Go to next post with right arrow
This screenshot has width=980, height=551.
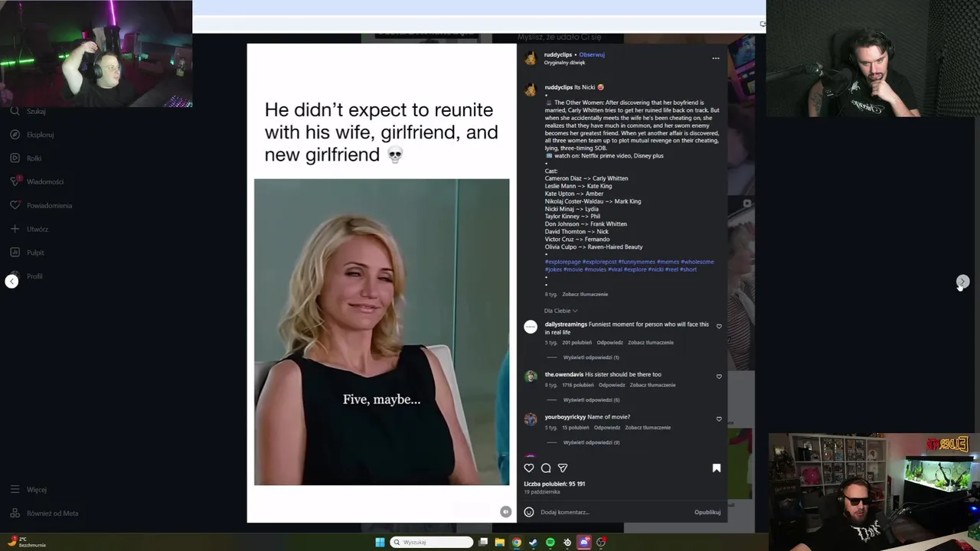tap(962, 282)
